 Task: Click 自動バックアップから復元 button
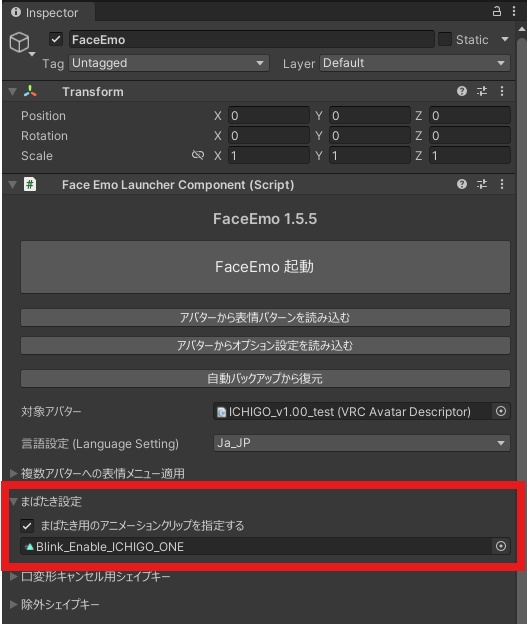click(265, 378)
